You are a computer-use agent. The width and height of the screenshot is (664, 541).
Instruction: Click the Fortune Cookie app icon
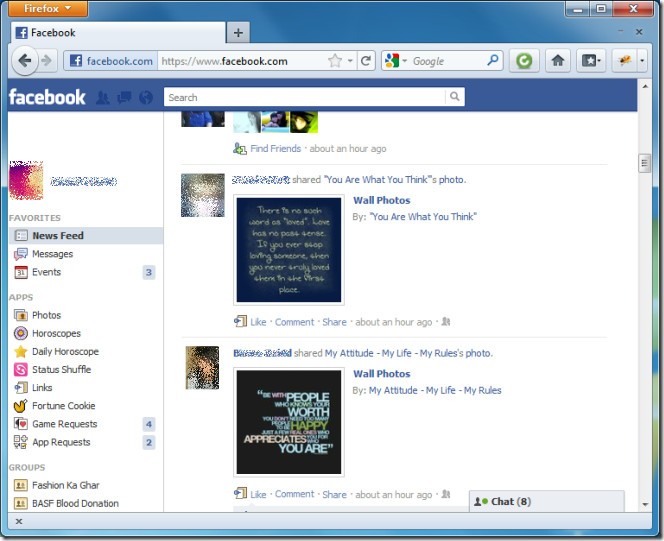20,406
